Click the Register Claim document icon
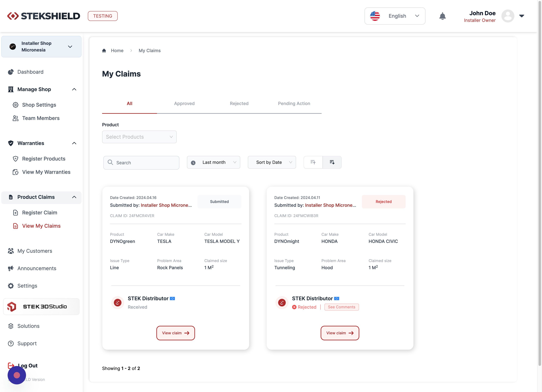Screen dimensions: 542x392 click(16, 213)
